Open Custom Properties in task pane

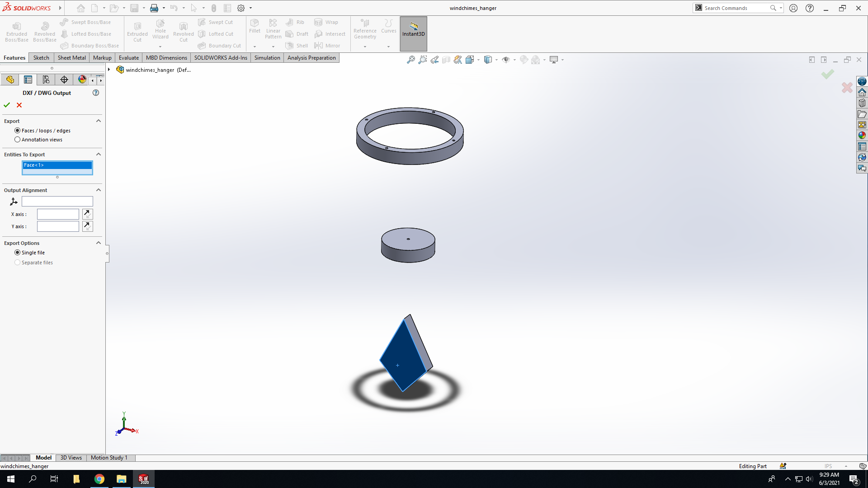tap(862, 146)
